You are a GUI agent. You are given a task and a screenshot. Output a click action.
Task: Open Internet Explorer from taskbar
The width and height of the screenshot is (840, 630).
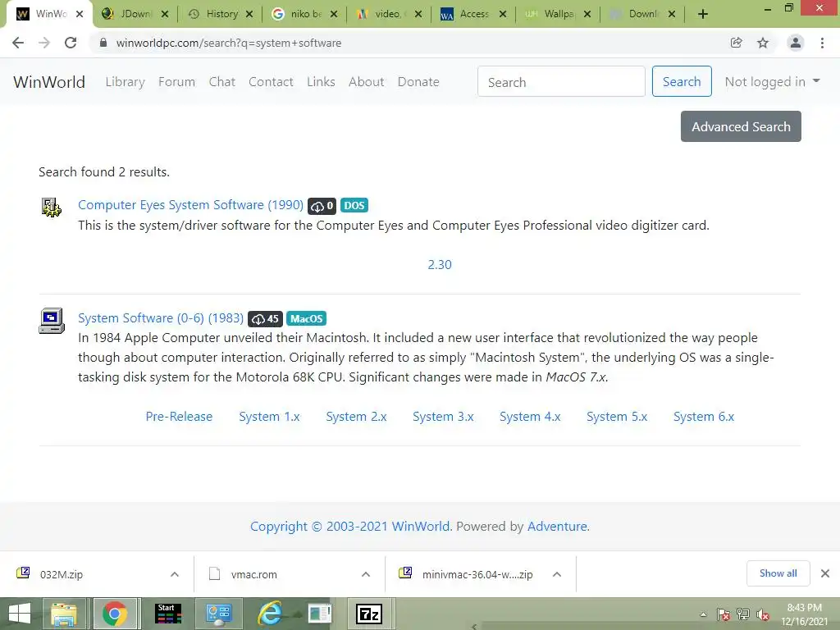coord(271,614)
